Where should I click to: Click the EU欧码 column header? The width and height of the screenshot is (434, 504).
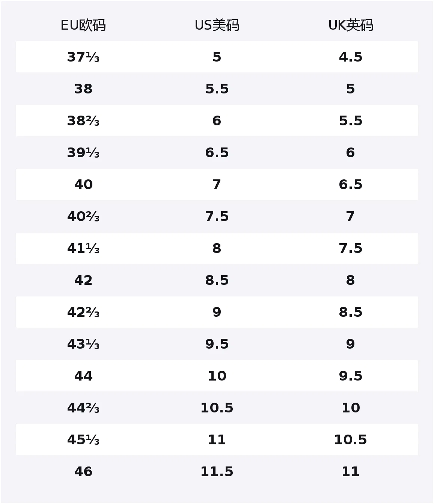(x=83, y=25)
